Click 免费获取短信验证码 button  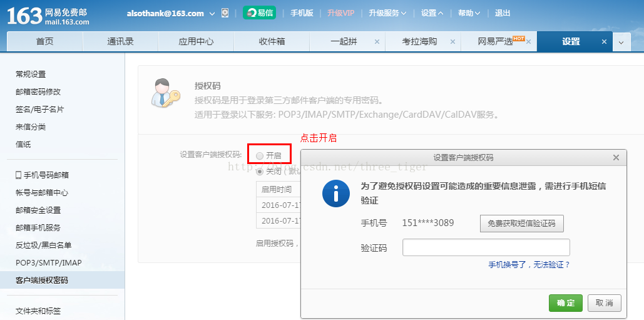521,224
